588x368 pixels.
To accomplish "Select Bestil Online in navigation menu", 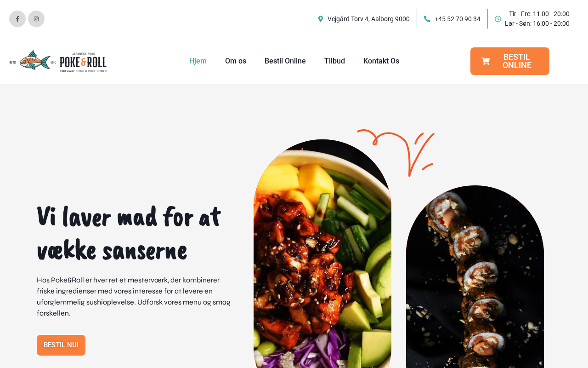I will click(285, 61).
